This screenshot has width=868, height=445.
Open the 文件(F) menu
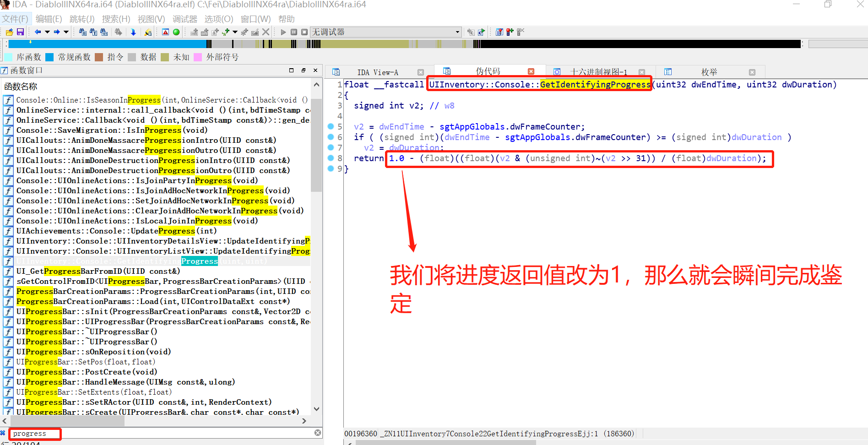pyautogui.click(x=15, y=19)
